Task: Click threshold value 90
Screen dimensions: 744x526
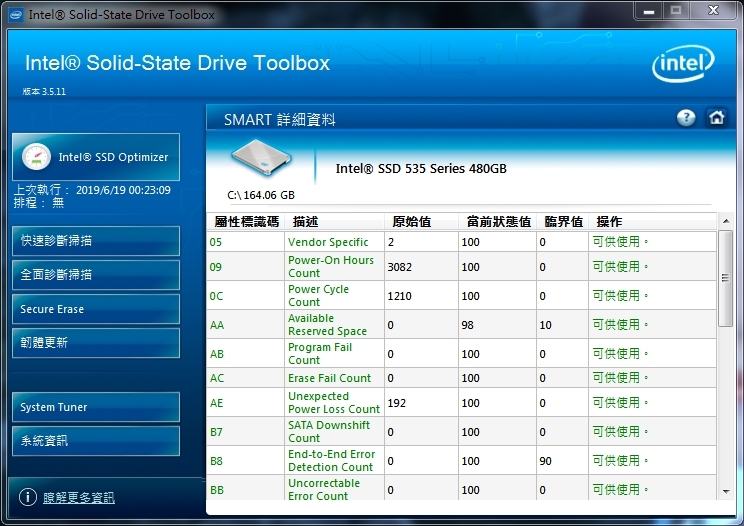Action: (x=545, y=461)
